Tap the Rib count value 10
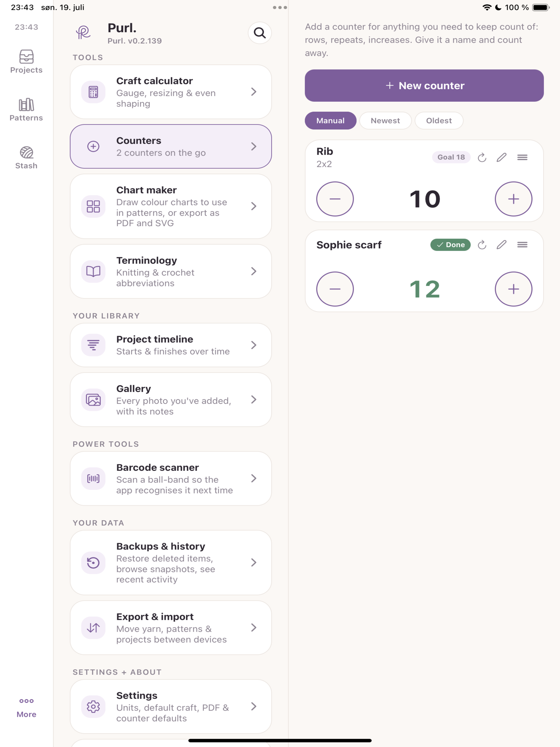Viewport: 560px width, 747px height. coord(425,199)
